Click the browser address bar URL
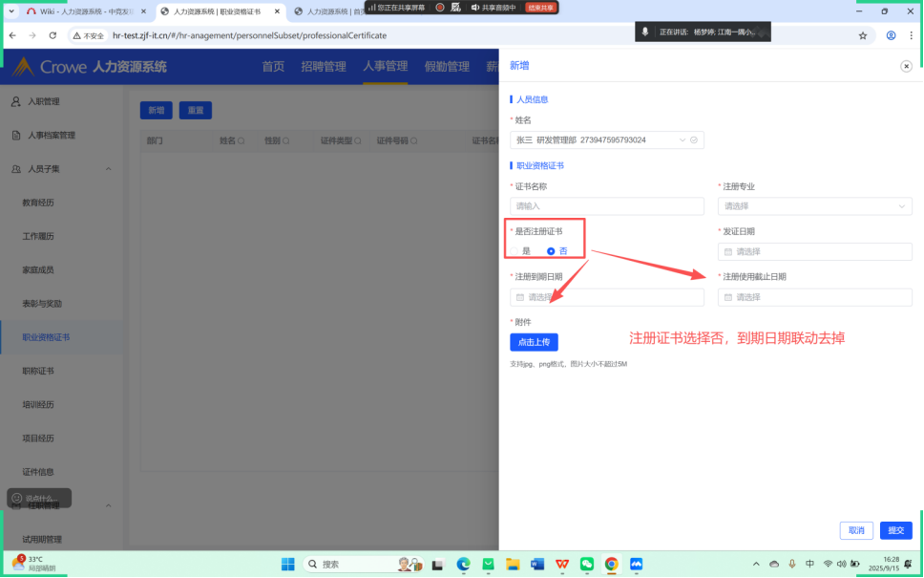This screenshot has height=578, width=924. coord(249,36)
